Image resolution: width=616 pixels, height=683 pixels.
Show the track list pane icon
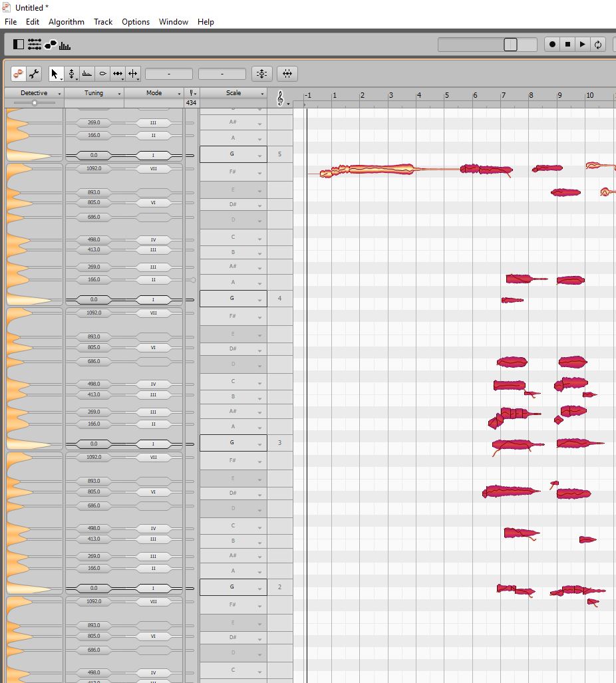pos(35,44)
